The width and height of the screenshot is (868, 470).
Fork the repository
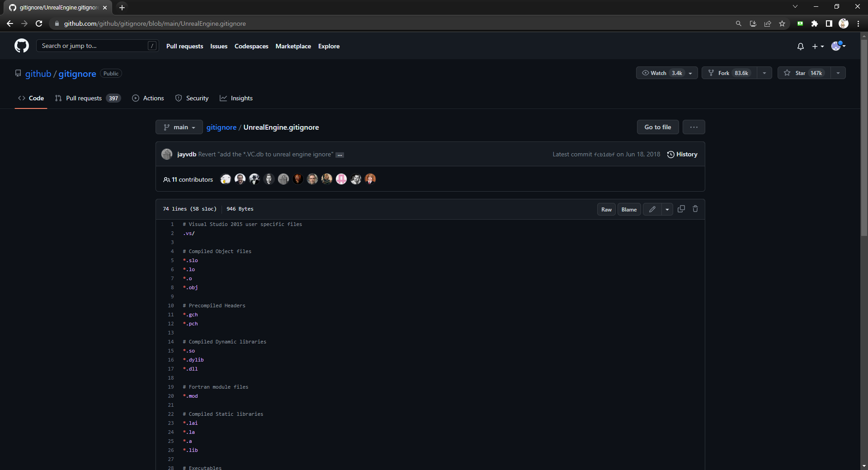click(x=729, y=73)
